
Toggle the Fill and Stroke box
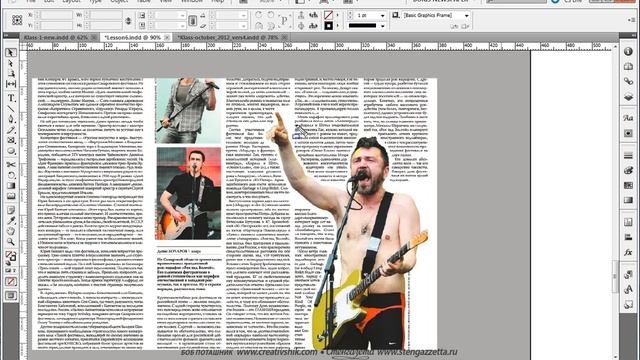(x=11, y=256)
